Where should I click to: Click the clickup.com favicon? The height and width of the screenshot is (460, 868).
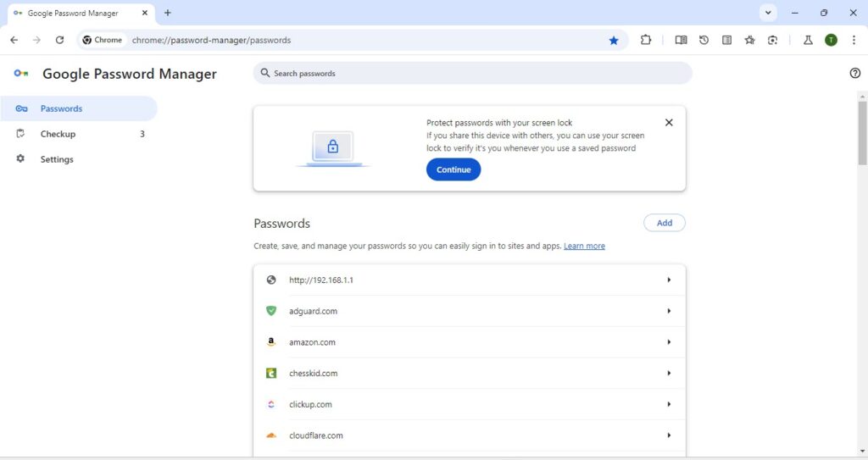coord(271,404)
